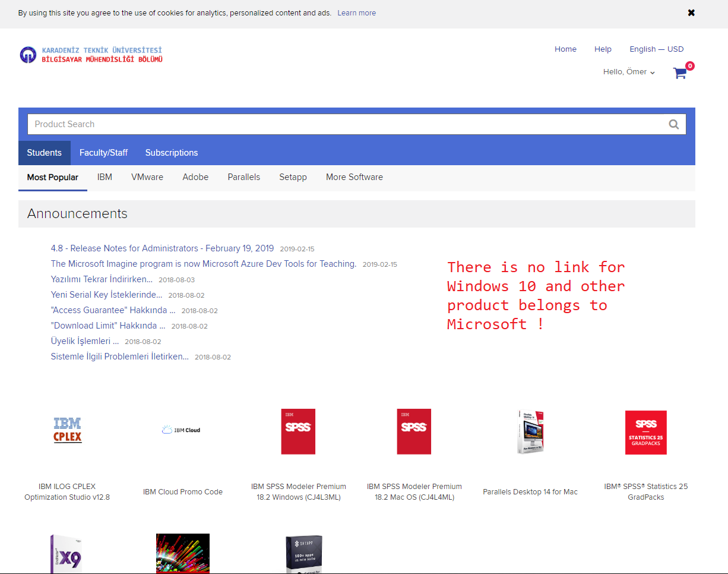
Task: Click SPSS Modeler Premium 18.2 Windows title
Action: (298, 491)
